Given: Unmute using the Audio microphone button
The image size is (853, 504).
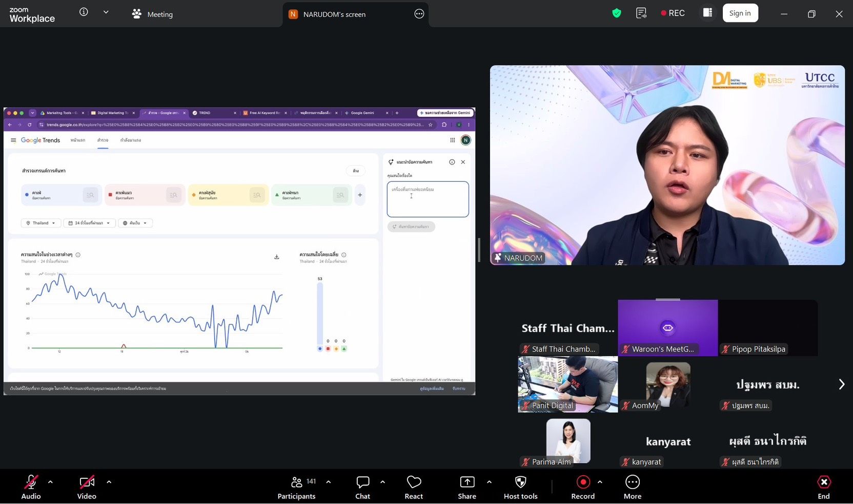Looking at the screenshot, I should tap(31, 487).
